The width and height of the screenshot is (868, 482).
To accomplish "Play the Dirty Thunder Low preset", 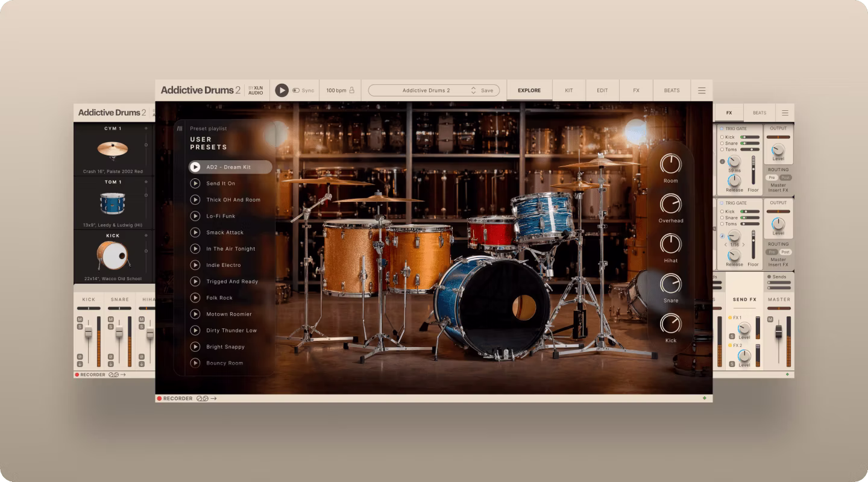I will (195, 330).
